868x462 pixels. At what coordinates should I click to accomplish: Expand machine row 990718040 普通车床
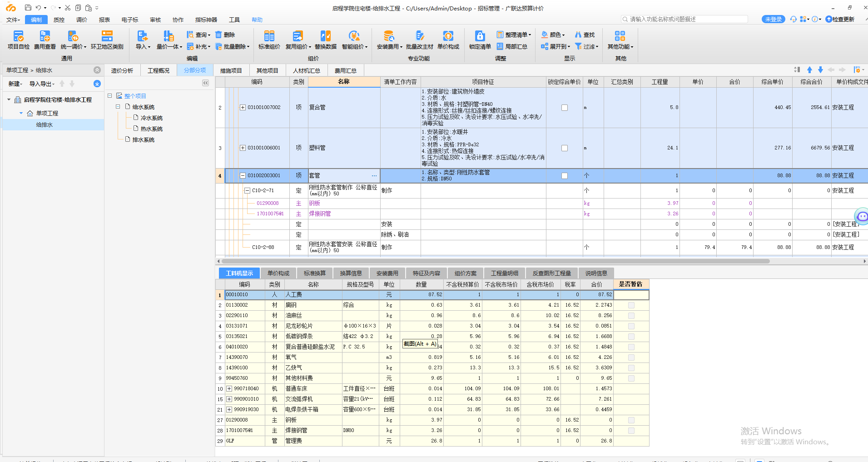click(229, 389)
